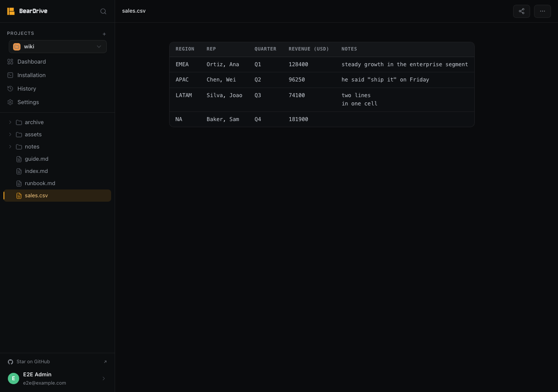
Task: Click the BearDrive logo icon
Action: click(11, 11)
